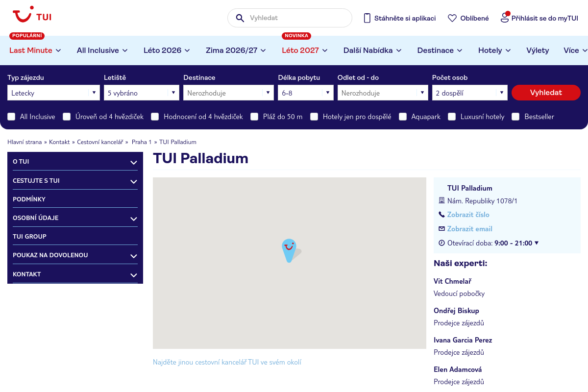Open the Více menu
Viewport: 588px width, 392px height.
pos(575,50)
